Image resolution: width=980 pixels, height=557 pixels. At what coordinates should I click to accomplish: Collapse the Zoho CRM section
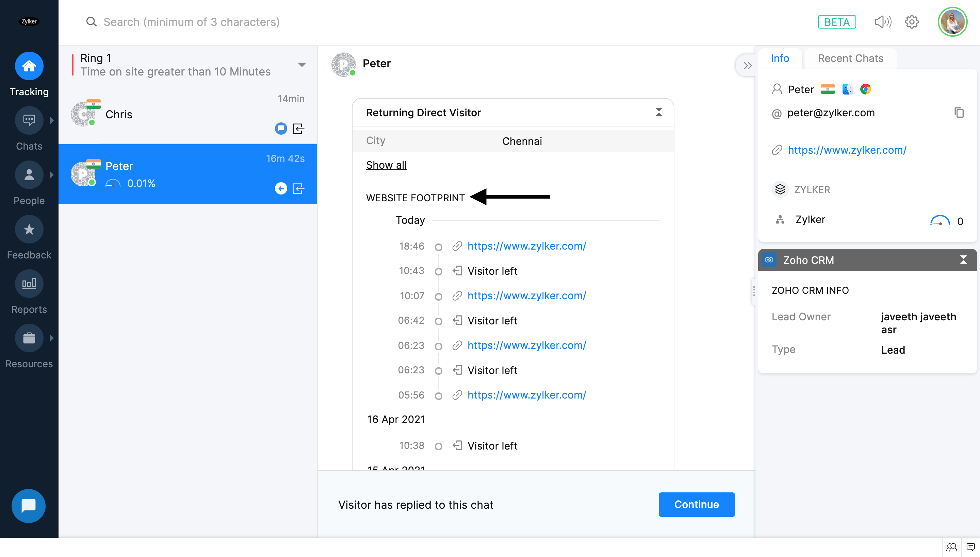click(964, 260)
